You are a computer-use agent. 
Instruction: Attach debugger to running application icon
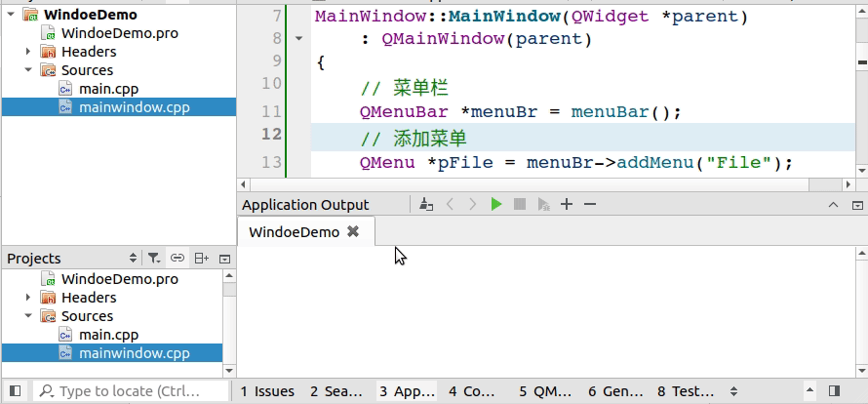click(x=543, y=205)
